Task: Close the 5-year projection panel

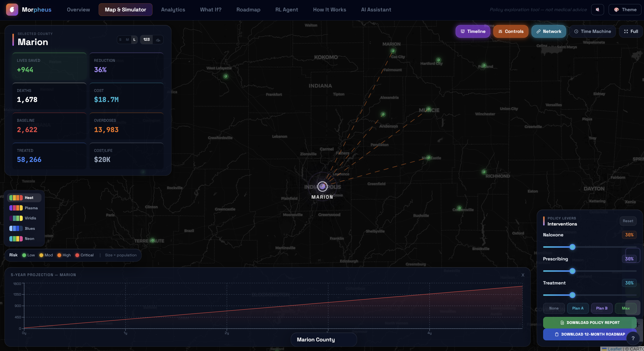Action: 523,275
